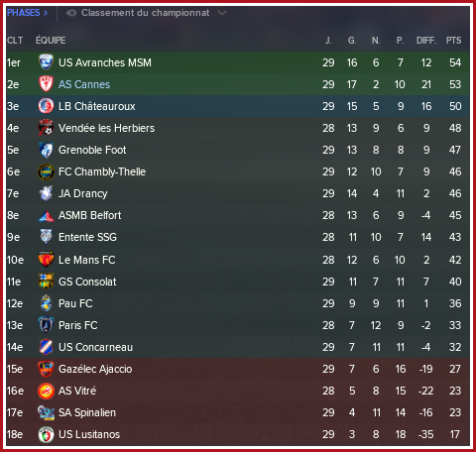The height and width of the screenshot is (452, 476).
Task: Click the AS Cannes club badge
Action: coord(46,84)
